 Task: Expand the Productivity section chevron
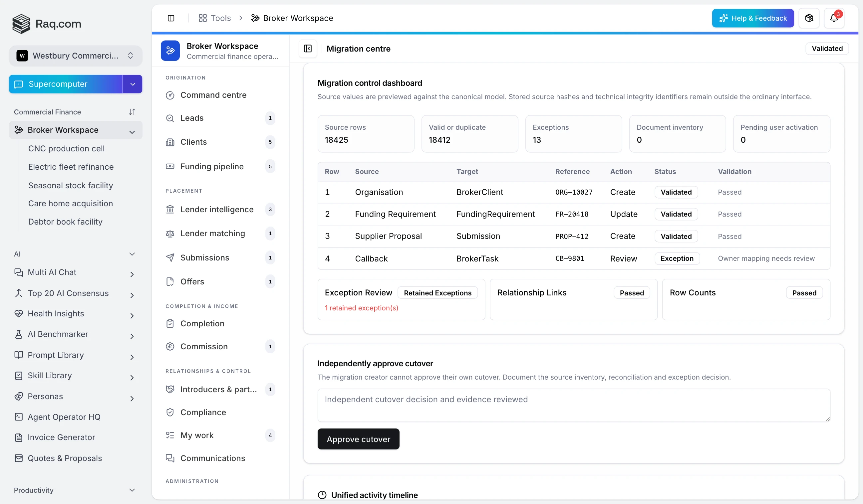click(x=132, y=490)
